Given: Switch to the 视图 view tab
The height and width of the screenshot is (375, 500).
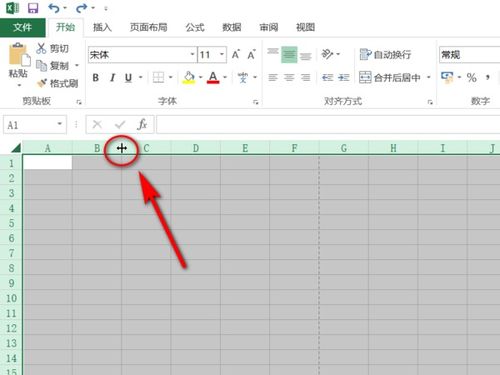Looking at the screenshot, I should point(305,27).
